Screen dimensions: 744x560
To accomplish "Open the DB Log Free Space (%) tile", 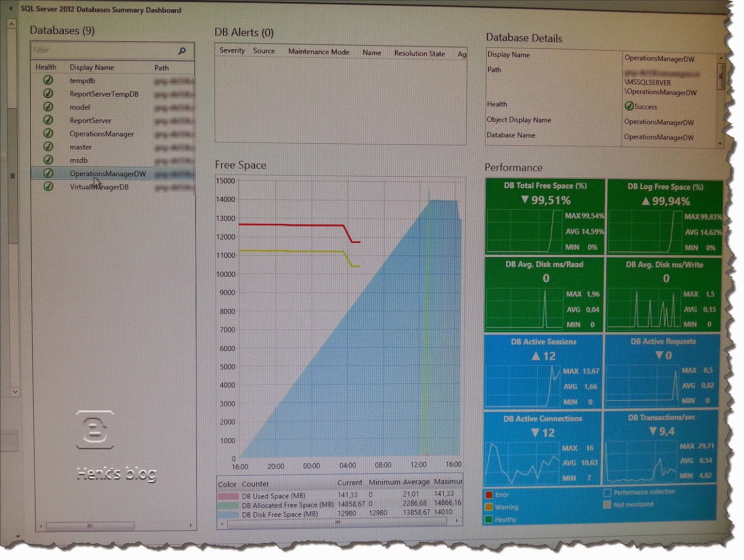I will tap(665, 218).
